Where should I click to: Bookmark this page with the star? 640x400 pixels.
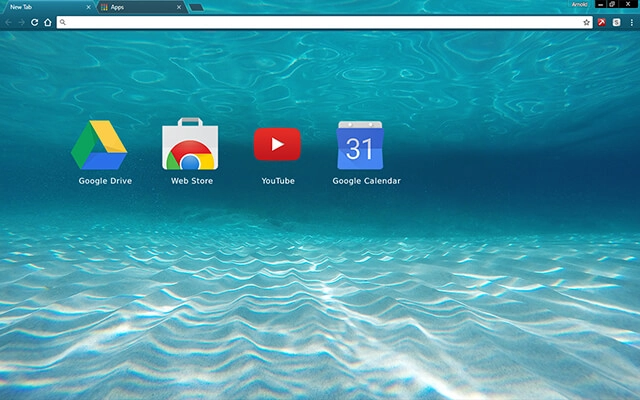click(x=587, y=22)
